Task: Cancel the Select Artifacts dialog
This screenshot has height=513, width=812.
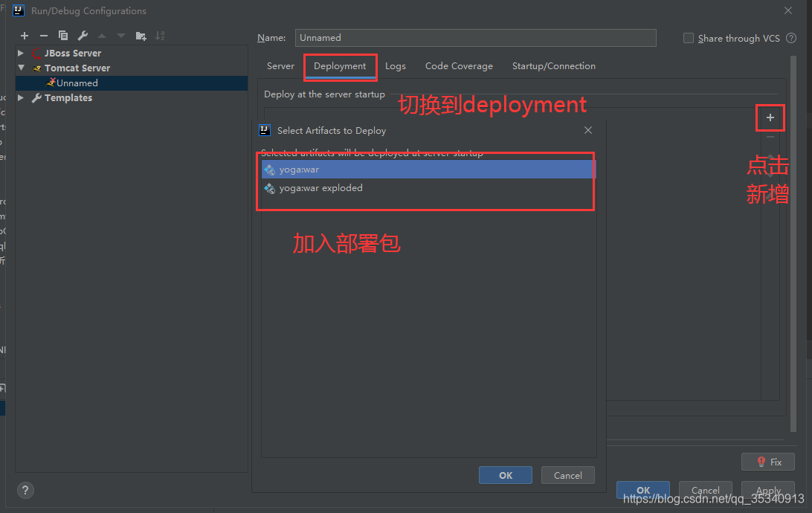Action: [567, 475]
